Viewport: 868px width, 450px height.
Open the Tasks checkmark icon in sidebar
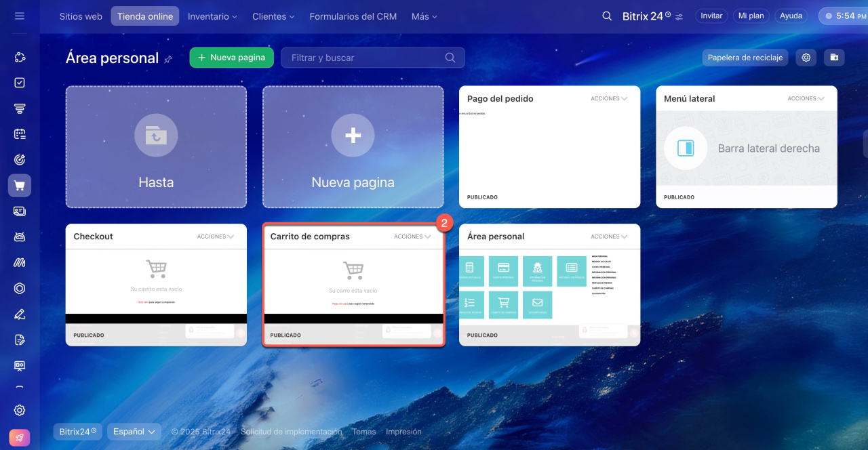pos(20,83)
